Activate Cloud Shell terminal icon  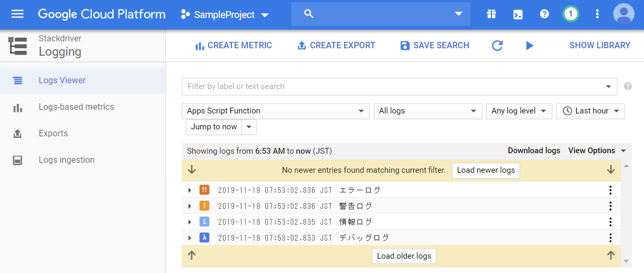(x=518, y=14)
